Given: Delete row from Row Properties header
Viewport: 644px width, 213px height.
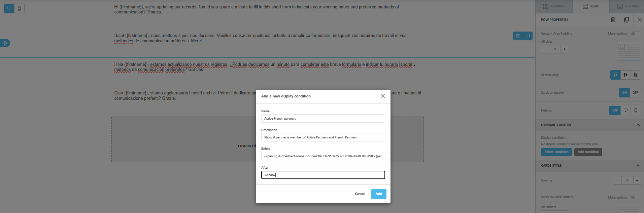Looking at the screenshot, I should tap(613, 19).
